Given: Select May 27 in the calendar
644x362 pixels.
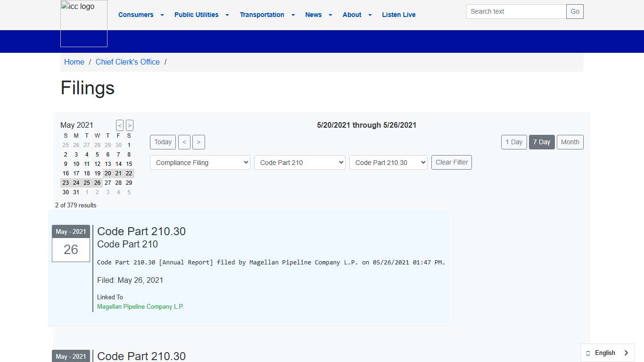Looking at the screenshot, I should [x=108, y=183].
